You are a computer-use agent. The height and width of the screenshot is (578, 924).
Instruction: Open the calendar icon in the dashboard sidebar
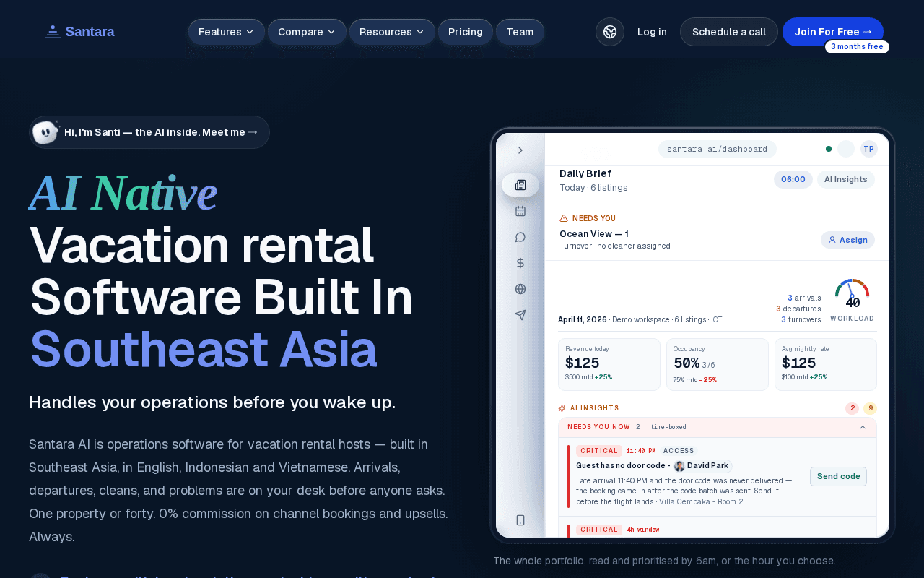tap(520, 211)
